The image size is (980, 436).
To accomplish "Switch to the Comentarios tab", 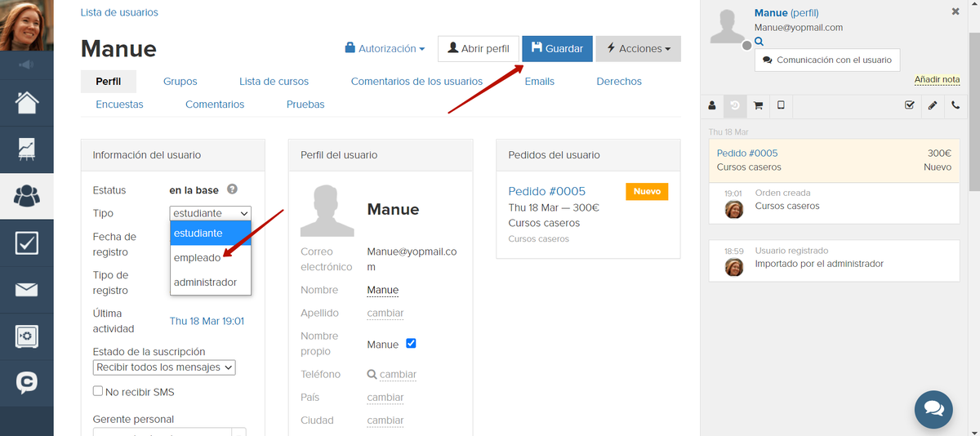I will pyautogui.click(x=215, y=105).
